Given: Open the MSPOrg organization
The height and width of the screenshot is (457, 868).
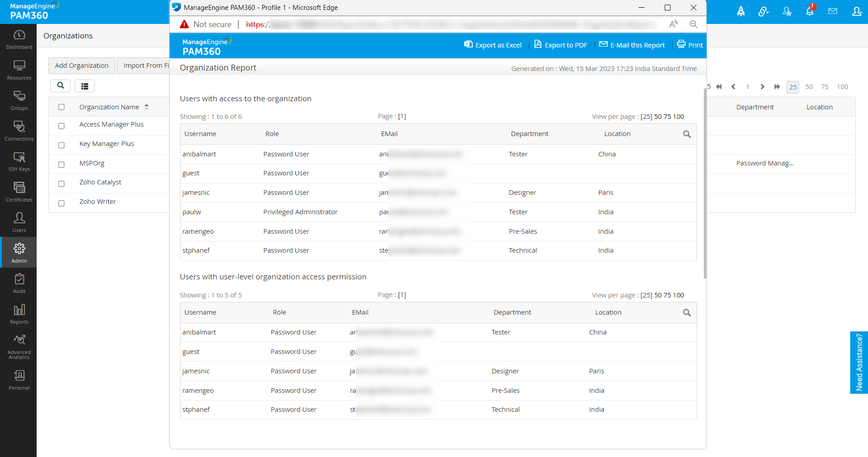Looking at the screenshot, I should (x=92, y=163).
